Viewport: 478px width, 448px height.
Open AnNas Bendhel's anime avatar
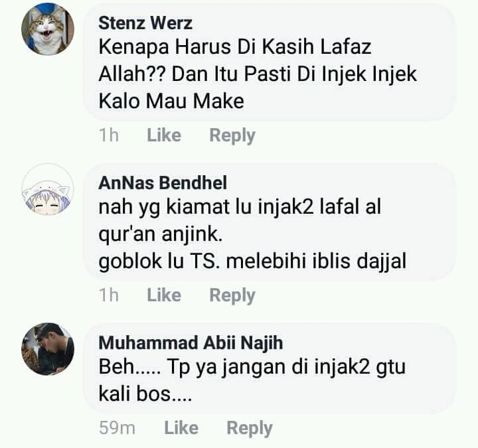click(48, 190)
